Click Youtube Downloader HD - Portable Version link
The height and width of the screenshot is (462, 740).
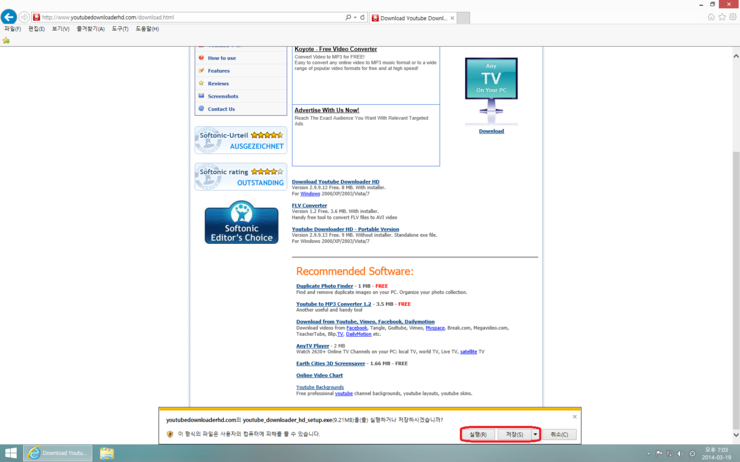pyautogui.click(x=345, y=229)
